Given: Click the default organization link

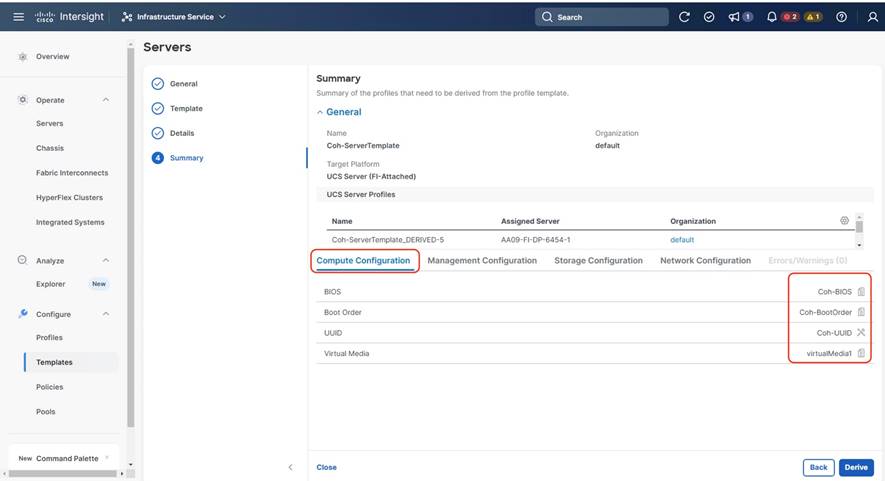Looking at the screenshot, I should 682,239.
